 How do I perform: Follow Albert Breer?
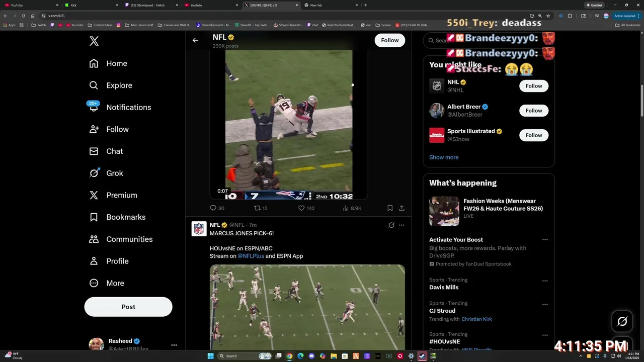[x=534, y=111]
